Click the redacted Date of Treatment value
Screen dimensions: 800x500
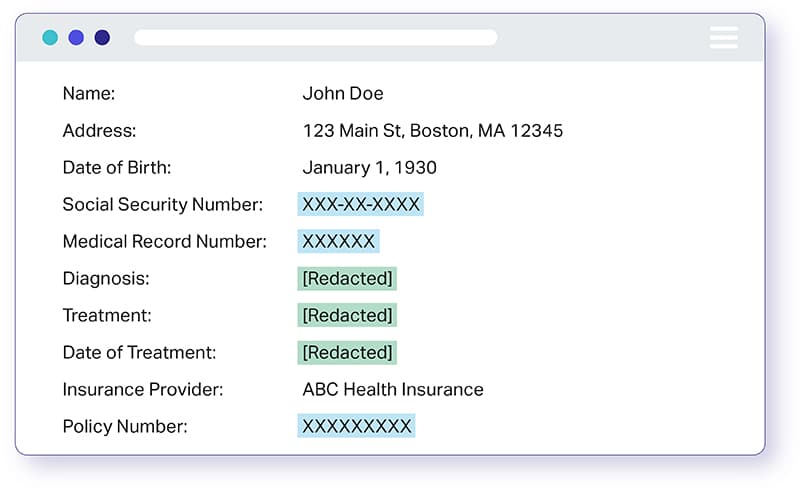click(347, 352)
